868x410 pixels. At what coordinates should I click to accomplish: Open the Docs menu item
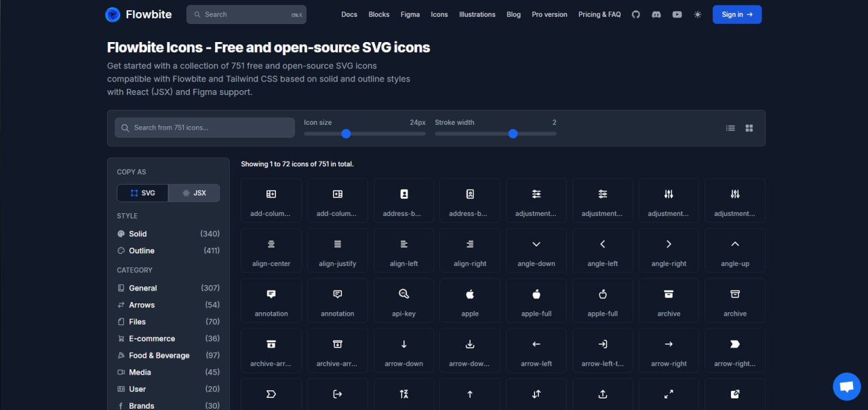pyautogui.click(x=349, y=14)
